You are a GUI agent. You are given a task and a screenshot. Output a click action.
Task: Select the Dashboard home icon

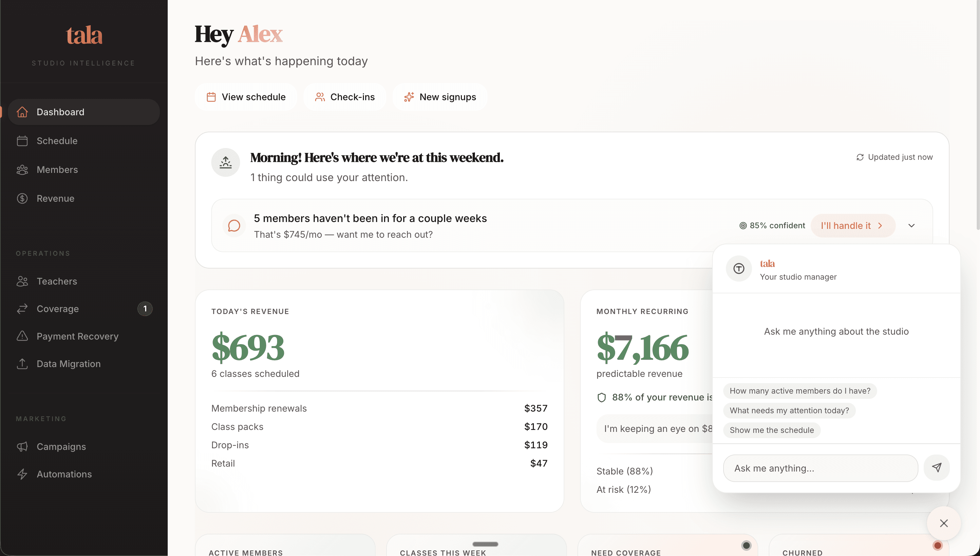(x=23, y=112)
